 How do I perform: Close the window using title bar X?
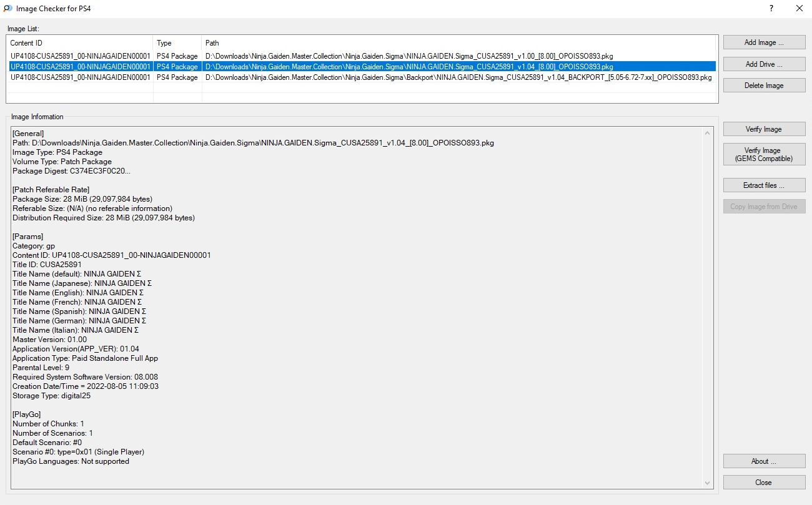coord(800,9)
